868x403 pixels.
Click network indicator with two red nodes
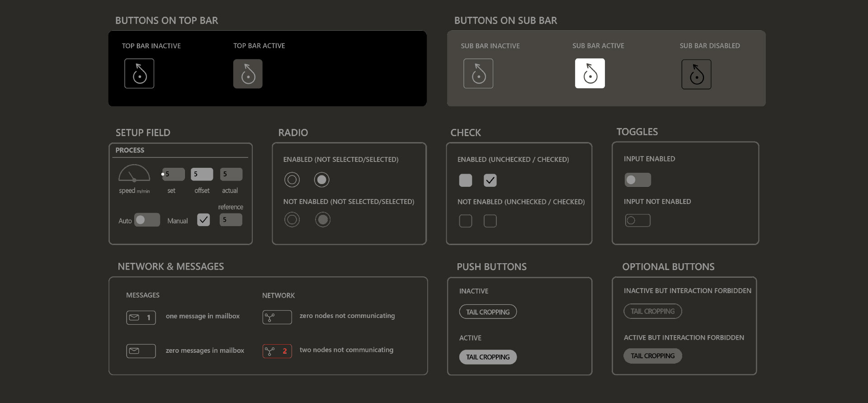coord(277,351)
